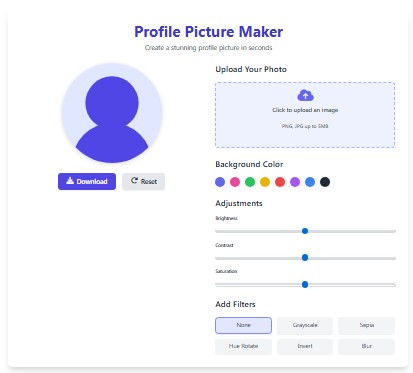413x373 pixels.
Task: Select the black background color swatch
Action: pyautogui.click(x=325, y=182)
